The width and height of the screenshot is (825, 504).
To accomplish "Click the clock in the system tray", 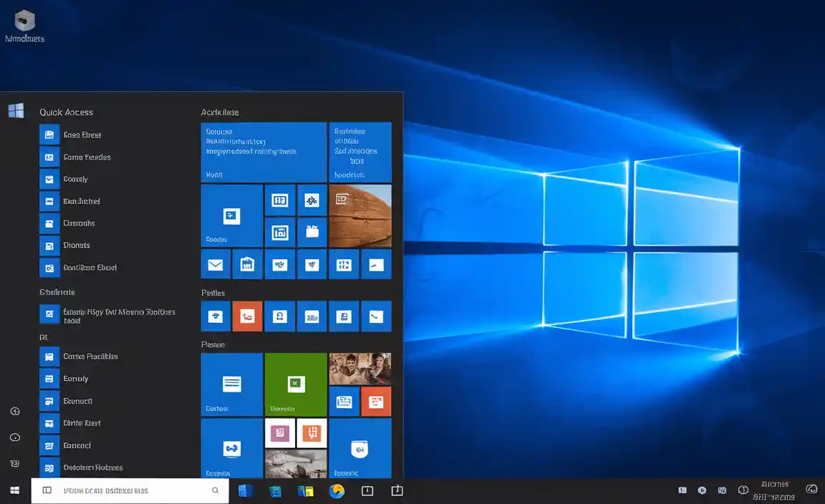I will [777, 490].
